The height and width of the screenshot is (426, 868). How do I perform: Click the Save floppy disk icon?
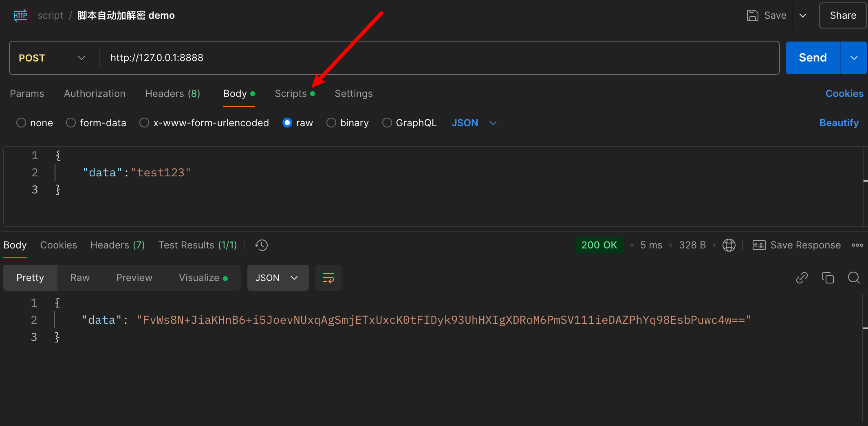pyautogui.click(x=752, y=15)
